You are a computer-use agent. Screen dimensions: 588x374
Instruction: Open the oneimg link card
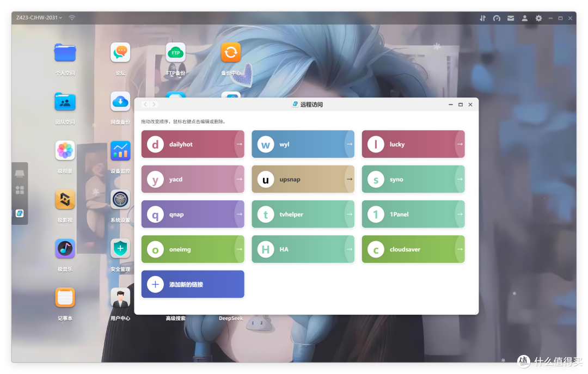click(x=193, y=249)
